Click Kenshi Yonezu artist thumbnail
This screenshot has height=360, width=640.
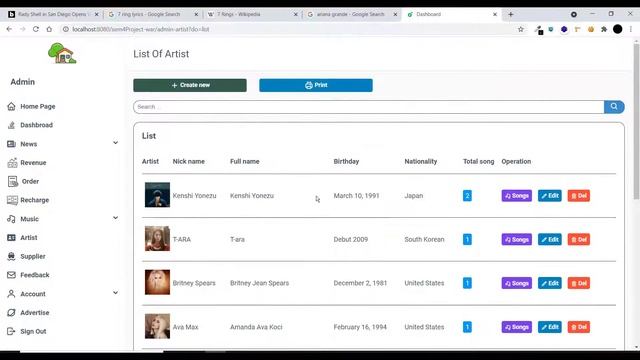157,195
